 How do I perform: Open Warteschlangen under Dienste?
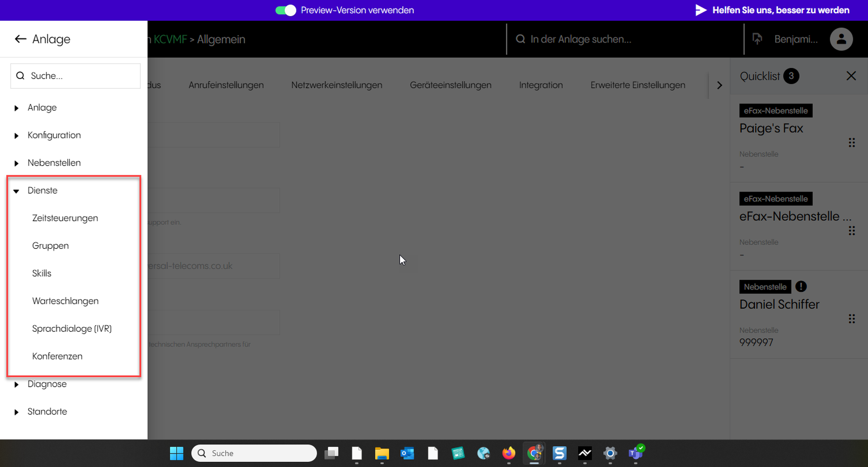click(65, 301)
